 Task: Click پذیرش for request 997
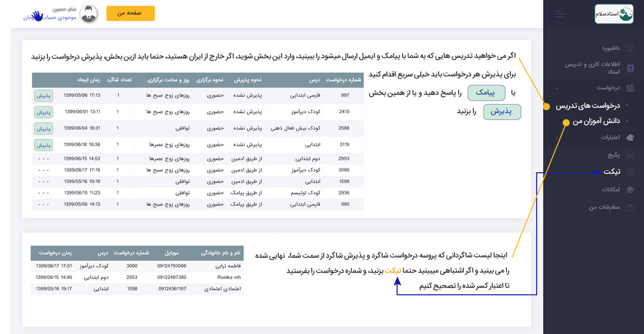pos(43,95)
